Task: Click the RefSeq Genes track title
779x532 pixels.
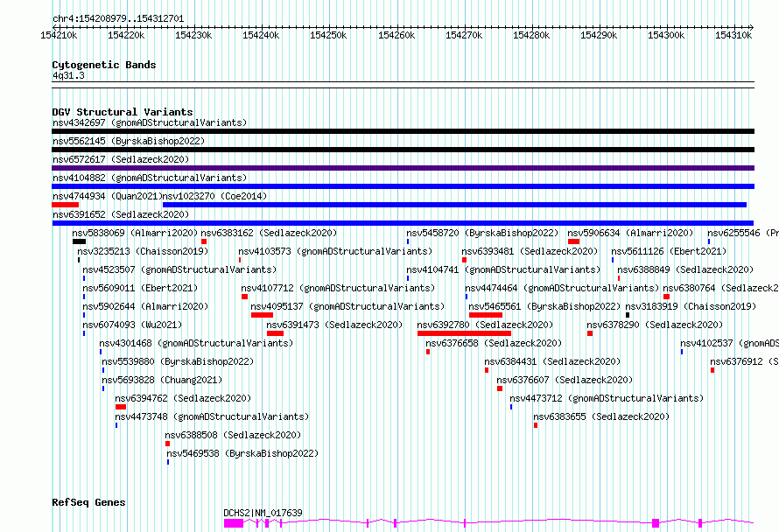Action: (x=88, y=503)
